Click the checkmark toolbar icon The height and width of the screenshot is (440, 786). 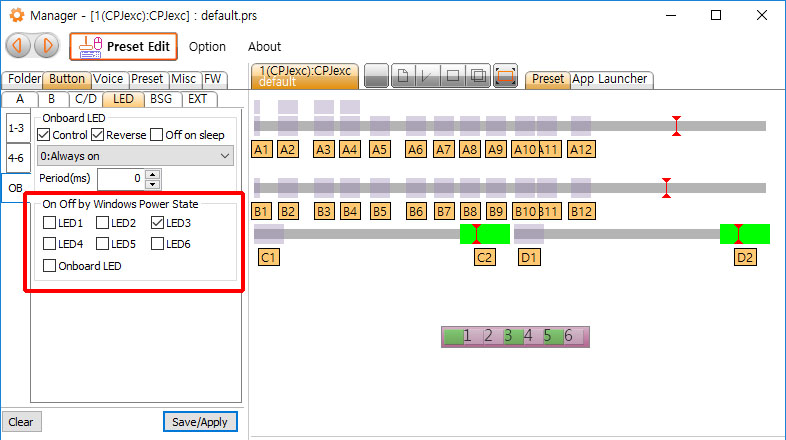tap(428, 76)
